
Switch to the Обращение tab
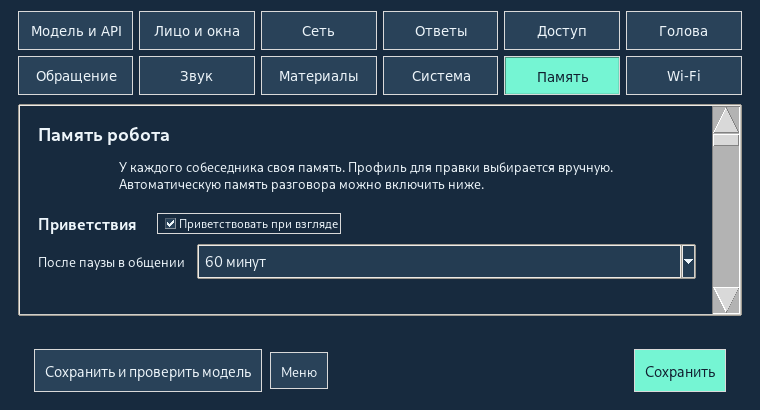coord(76,76)
